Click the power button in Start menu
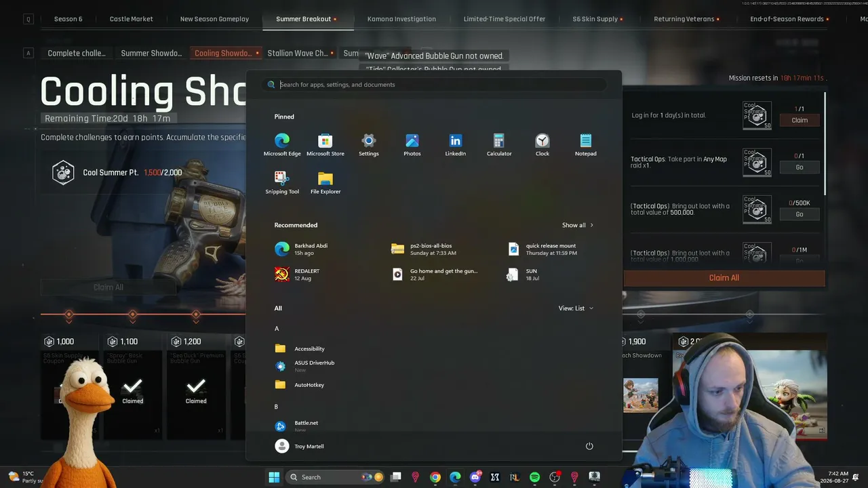868x488 pixels. 589,446
